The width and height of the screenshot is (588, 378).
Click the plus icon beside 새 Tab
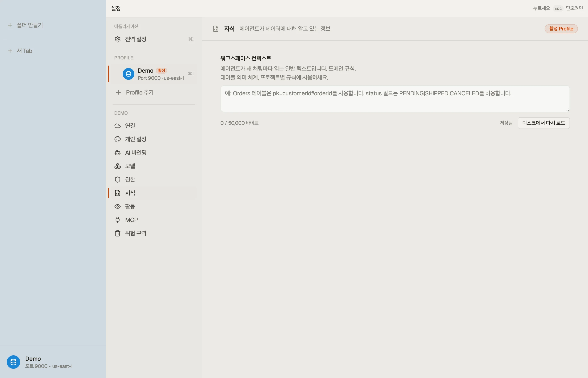(x=10, y=51)
